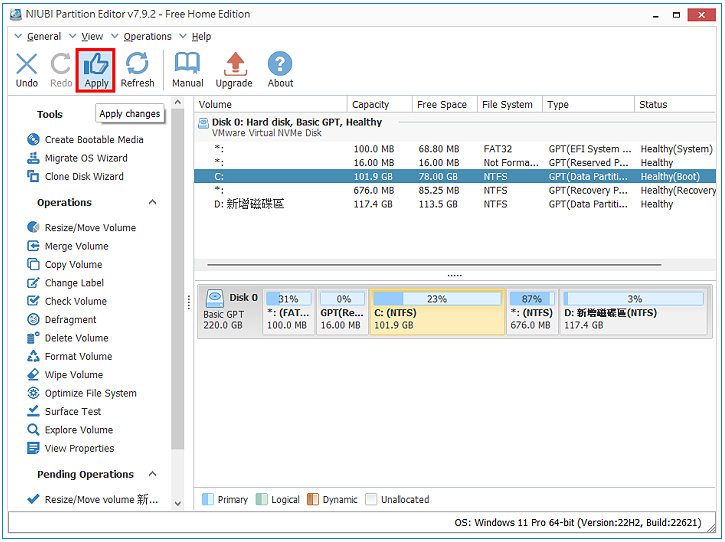Click the Logical legend color swatch
Viewport: 725px width, 542px height.
(262, 499)
